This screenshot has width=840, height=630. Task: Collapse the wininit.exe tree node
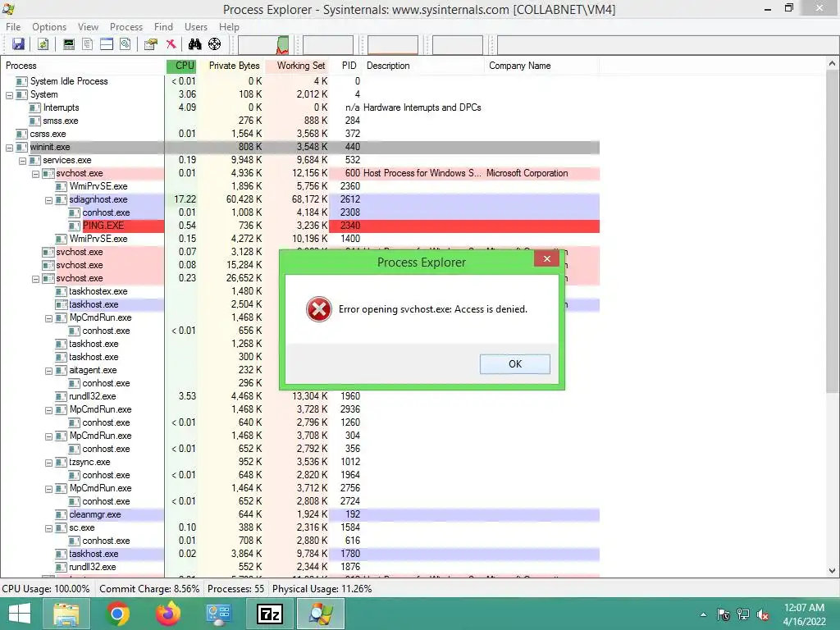click(x=9, y=148)
